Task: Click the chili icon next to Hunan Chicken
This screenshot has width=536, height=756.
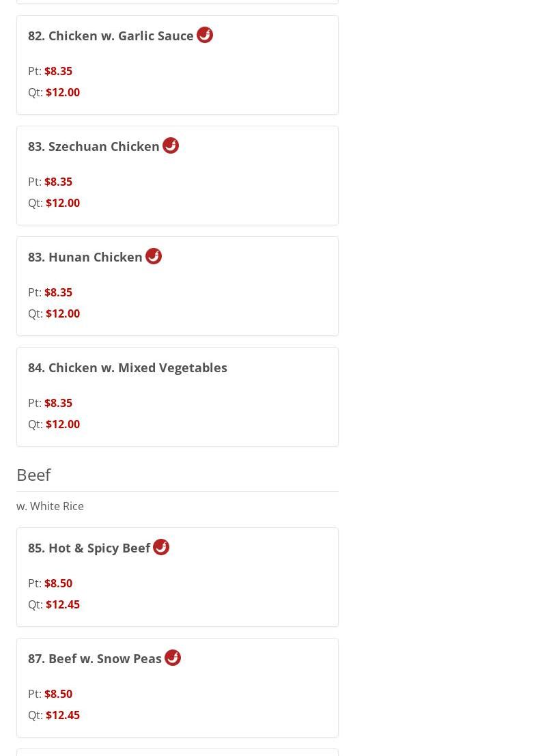Action: point(154,256)
